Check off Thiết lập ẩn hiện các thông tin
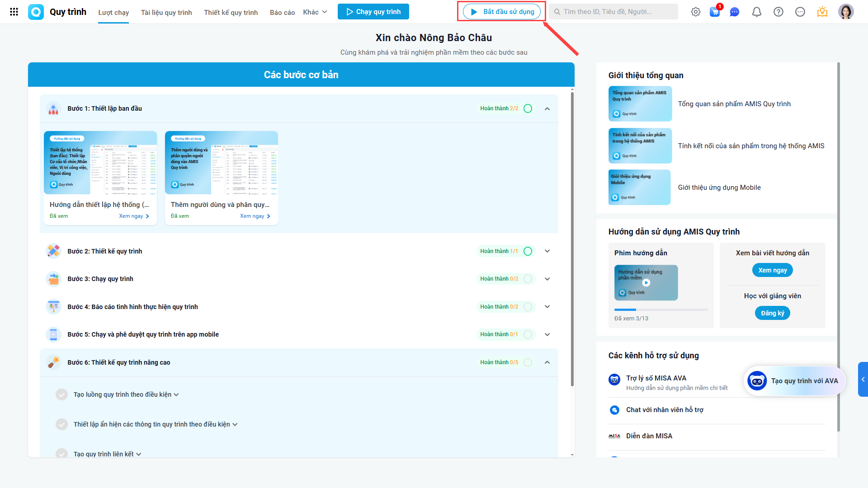Image resolution: width=868 pixels, height=488 pixels. 62,424
